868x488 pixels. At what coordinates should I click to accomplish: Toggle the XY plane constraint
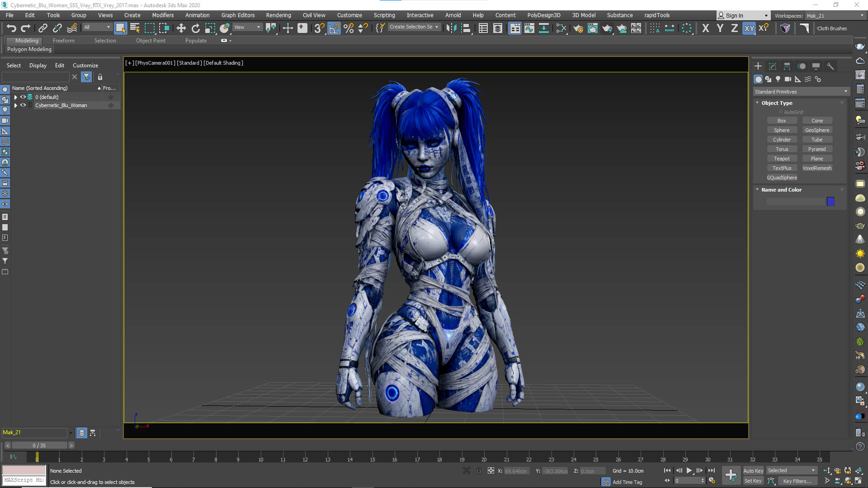tap(749, 28)
